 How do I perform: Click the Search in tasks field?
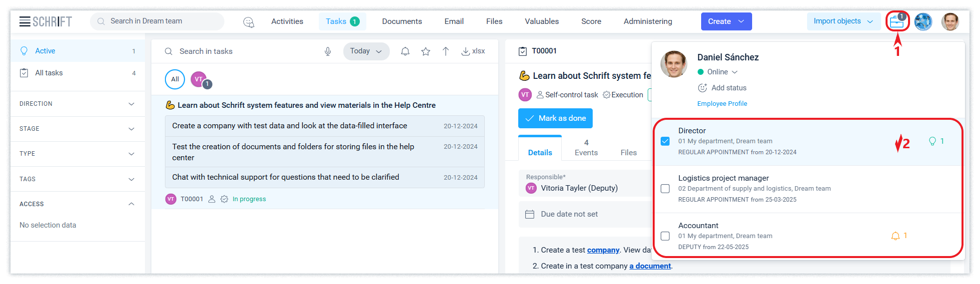point(245,51)
